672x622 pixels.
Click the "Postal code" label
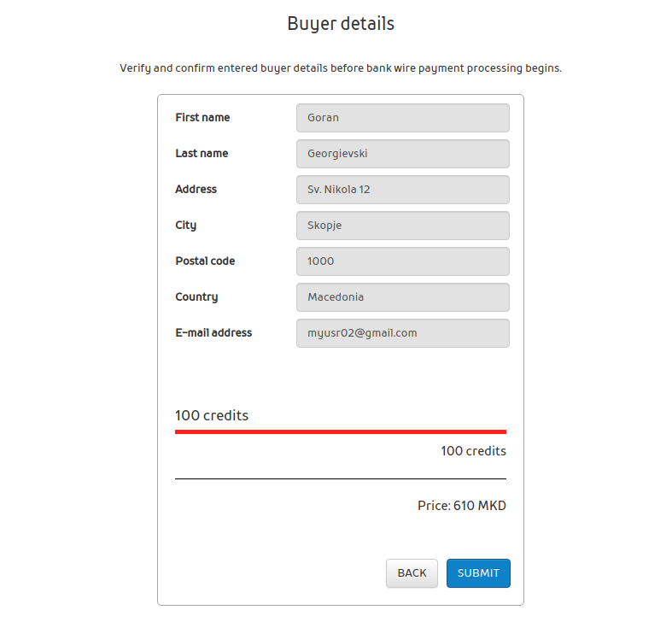(205, 261)
